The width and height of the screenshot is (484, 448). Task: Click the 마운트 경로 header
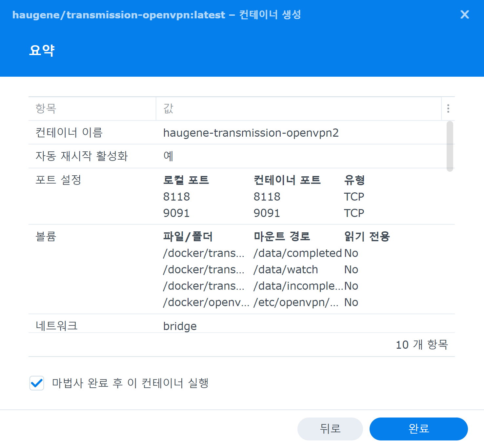(x=282, y=236)
